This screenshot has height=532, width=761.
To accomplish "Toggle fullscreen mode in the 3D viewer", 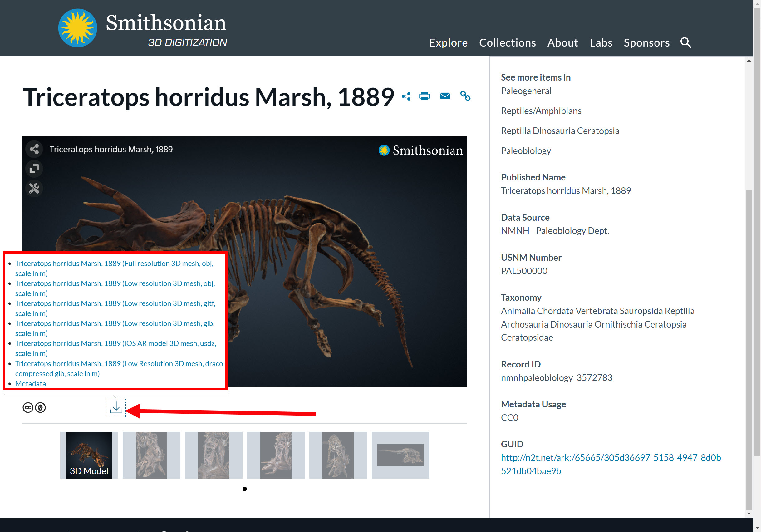I will coord(34,169).
